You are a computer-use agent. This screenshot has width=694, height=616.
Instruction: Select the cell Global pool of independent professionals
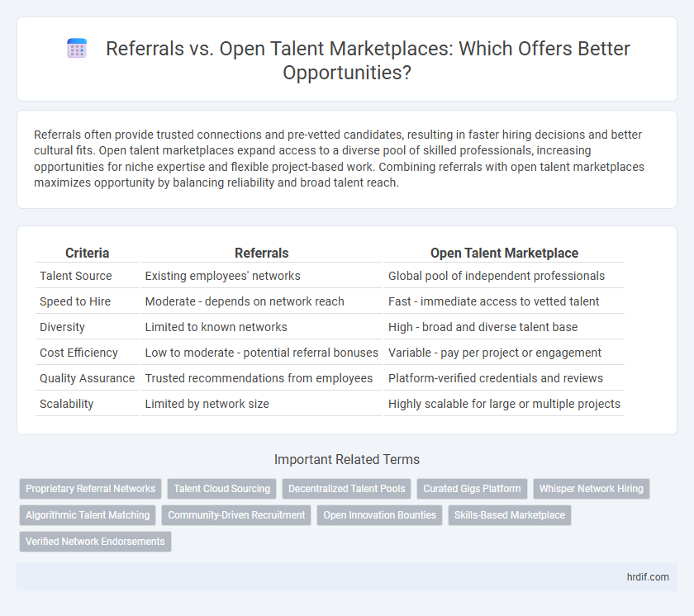click(504, 276)
